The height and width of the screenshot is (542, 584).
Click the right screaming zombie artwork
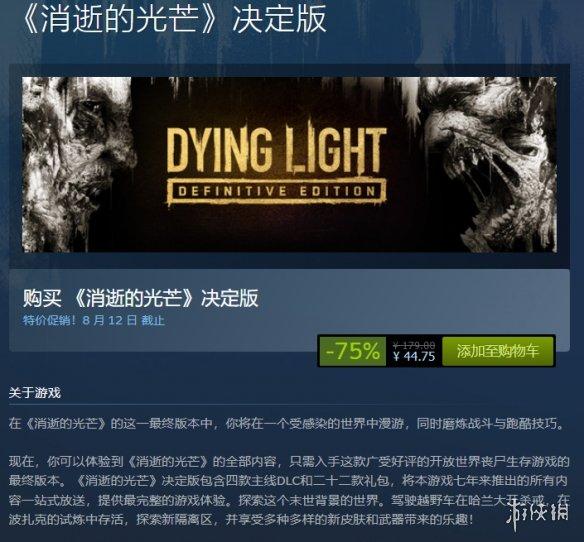[490, 165]
